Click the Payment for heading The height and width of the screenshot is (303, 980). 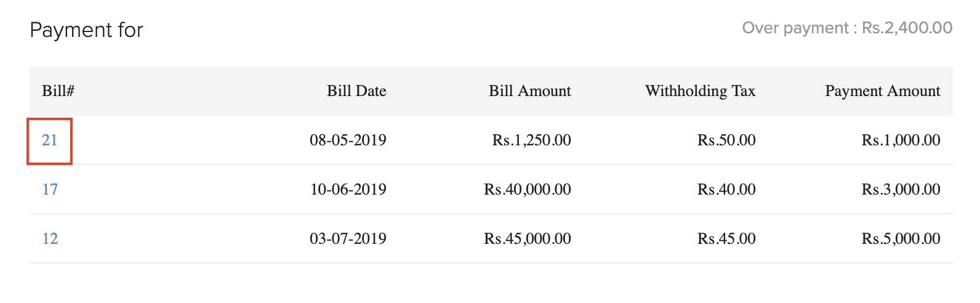tap(86, 30)
